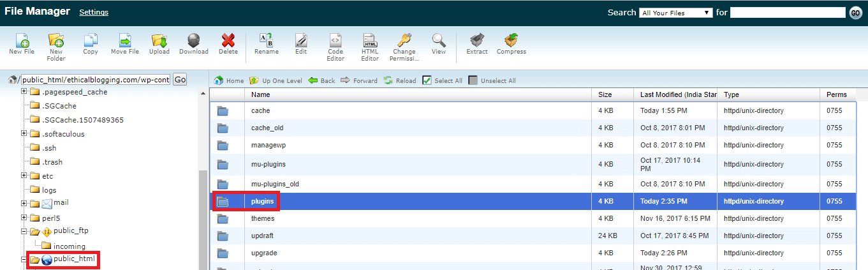Select the mu-plugins folder name

tap(268, 164)
